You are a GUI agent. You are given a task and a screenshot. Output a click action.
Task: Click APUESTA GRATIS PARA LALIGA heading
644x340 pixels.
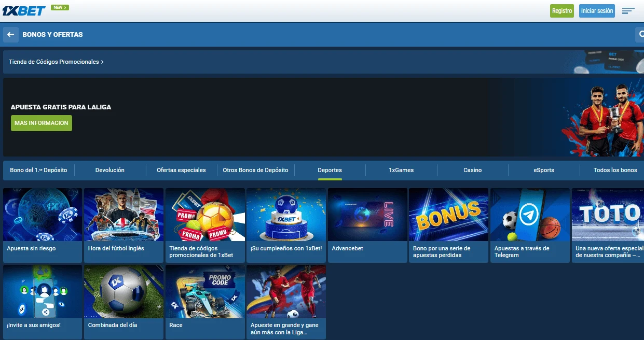point(61,107)
